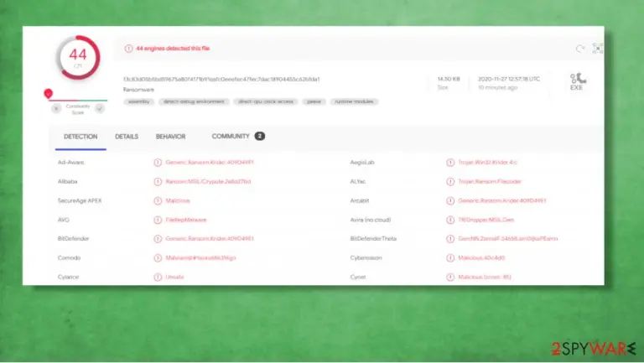Click the warning icon on Arcabit row

pyautogui.click(x=450, y=201)
